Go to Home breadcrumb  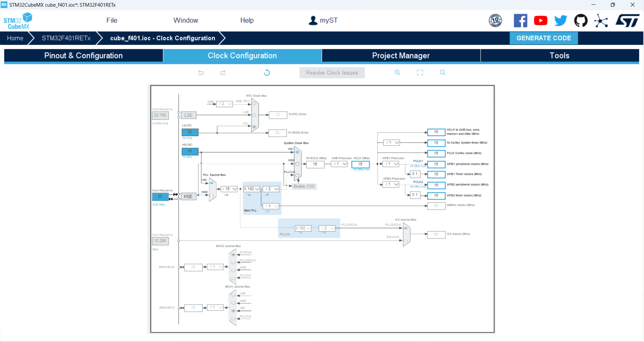(x=15, y=38)
